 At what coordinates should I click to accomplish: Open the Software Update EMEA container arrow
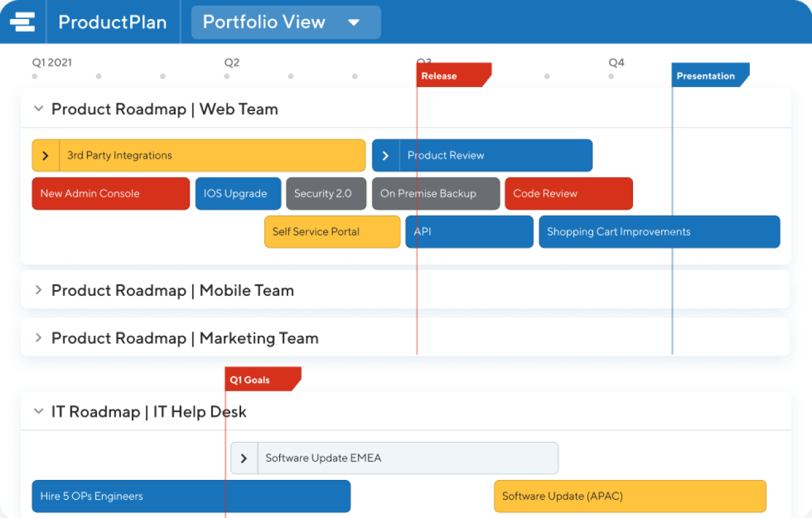(x=243, y=458)
